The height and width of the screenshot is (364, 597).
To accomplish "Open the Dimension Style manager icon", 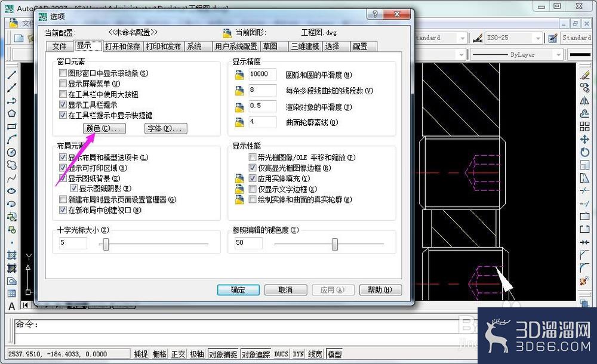I will [x=478, y=38].
